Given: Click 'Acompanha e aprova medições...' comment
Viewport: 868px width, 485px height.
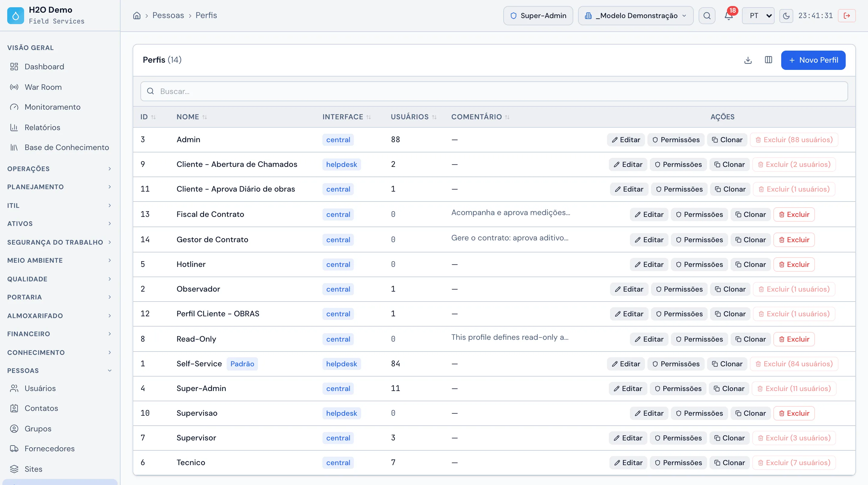Looking at the screenshot, I should [511, 212].
